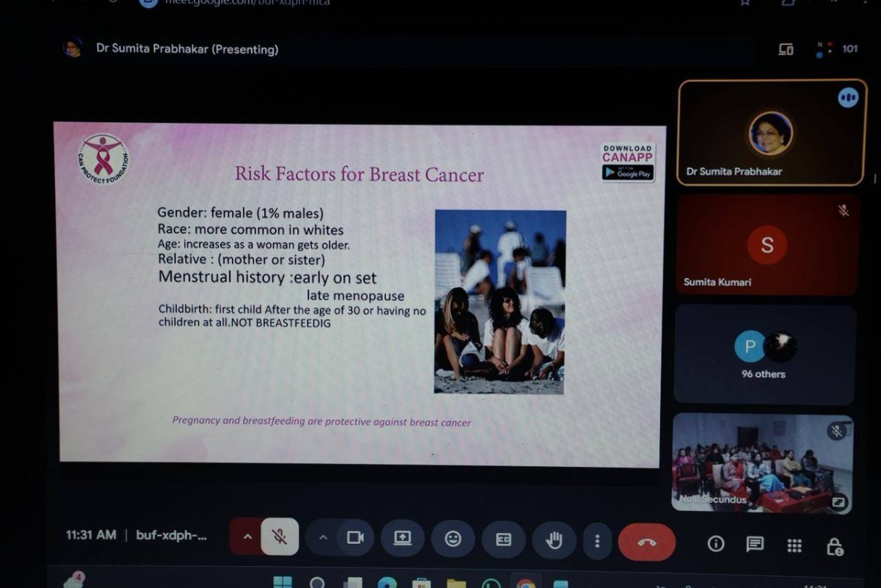881x588 pixels.
Task: Open Windows Start menu in taskbar
Action: 282,583
